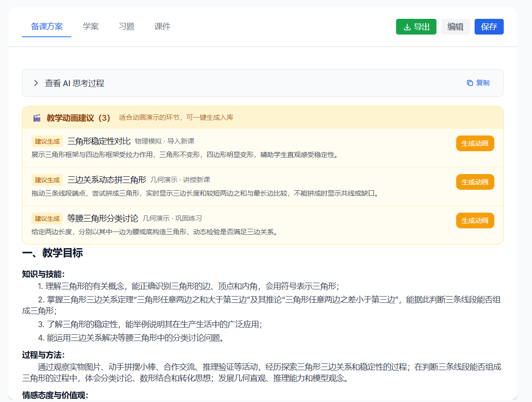The height and width of the screenshot is (402, 532).
Task: Select the 等腰三角形分类讨论 title
Action: coord(103,218)
